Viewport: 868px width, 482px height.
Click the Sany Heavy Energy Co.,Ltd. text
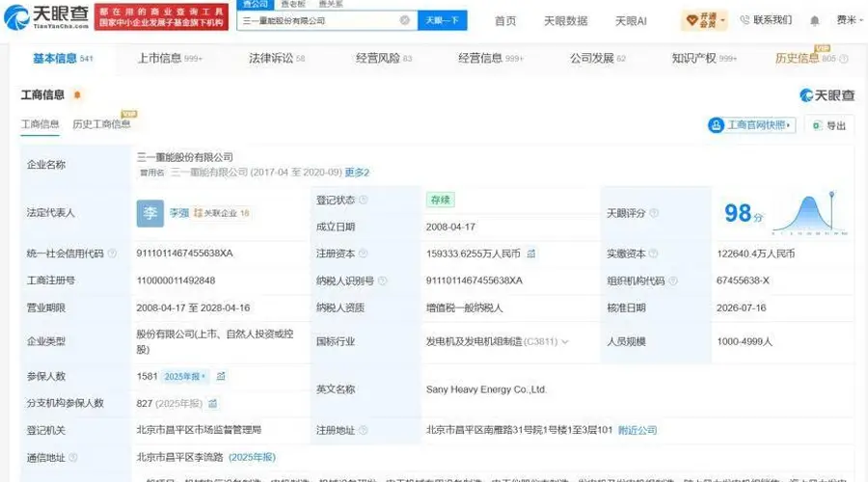point(486,389)
